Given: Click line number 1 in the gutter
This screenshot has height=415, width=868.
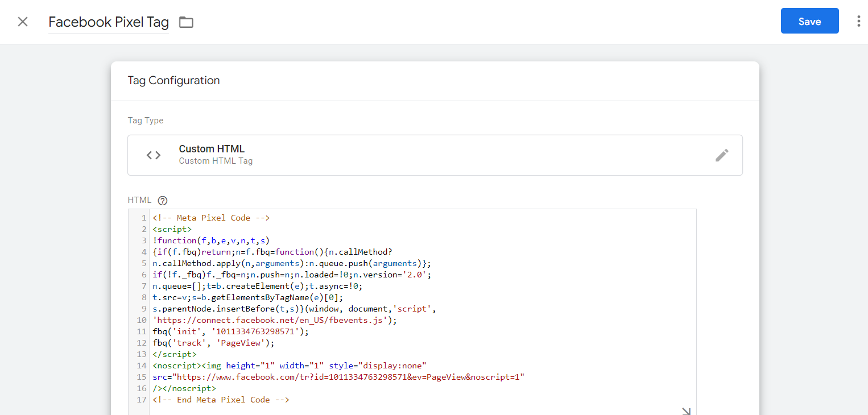Looking at the screenshot, I should [x=144, y=218].
